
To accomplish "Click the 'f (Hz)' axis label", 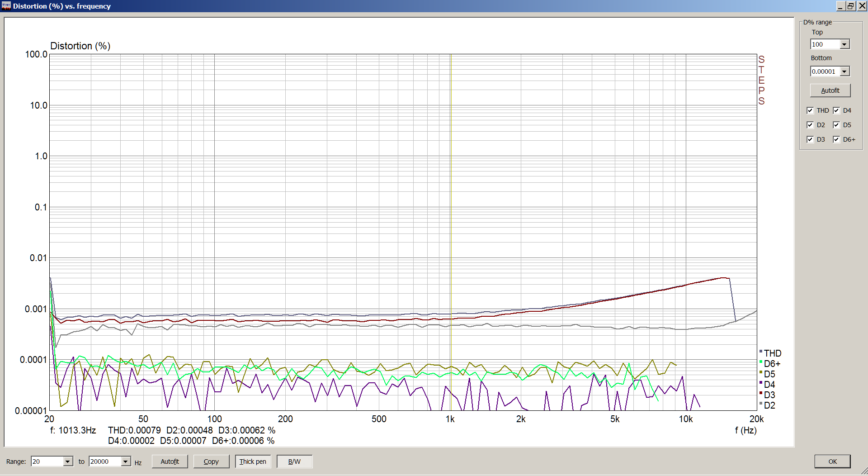I will [x=745, y=430].
